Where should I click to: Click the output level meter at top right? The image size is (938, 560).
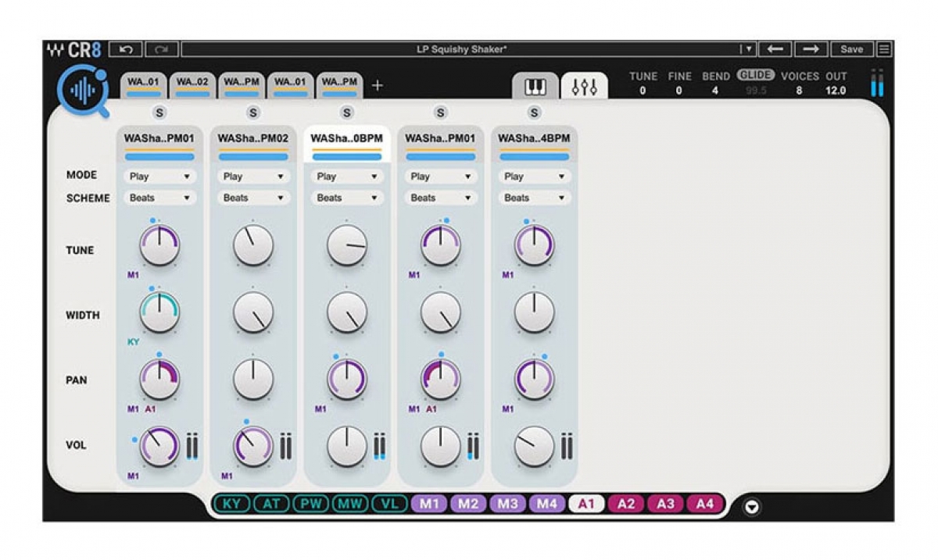(878, 83)
